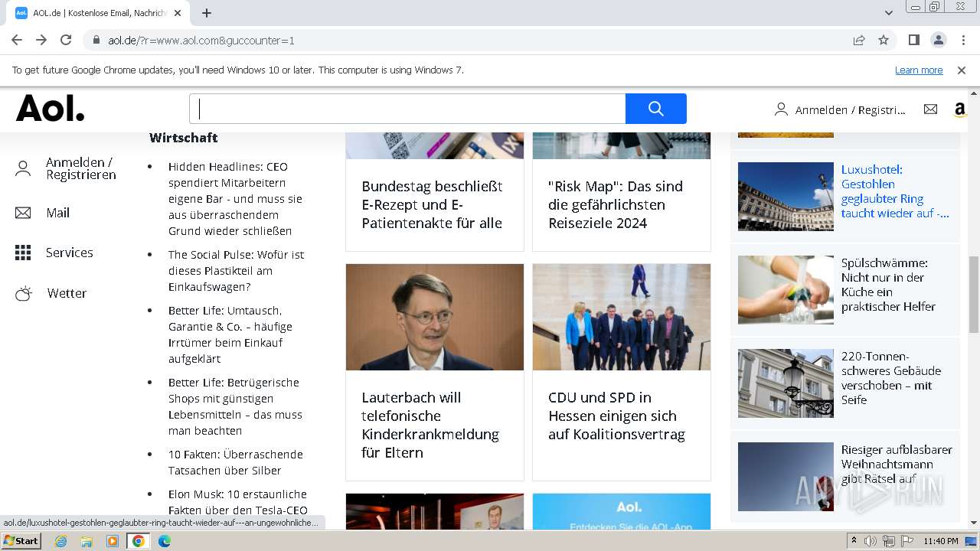Close the AOL.de browser tab
Image resolution: width=980 pixels, height=551 pixels.
[x=178, y=13]
